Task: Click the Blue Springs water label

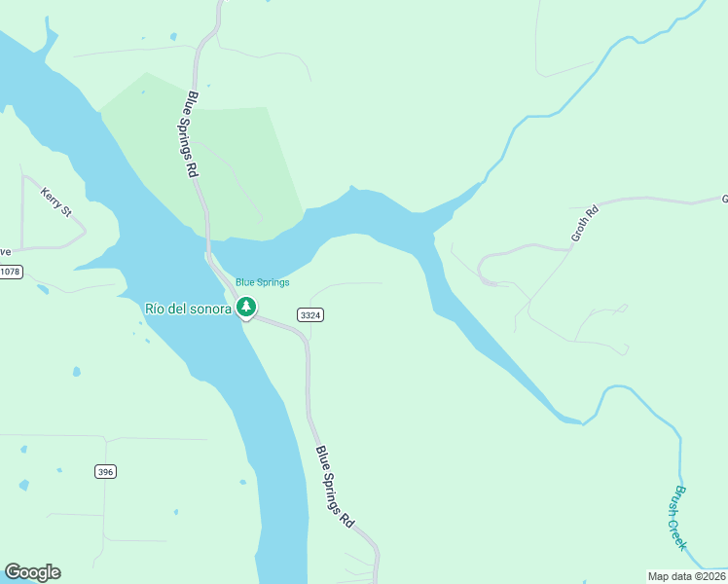Action: [263, 282]
